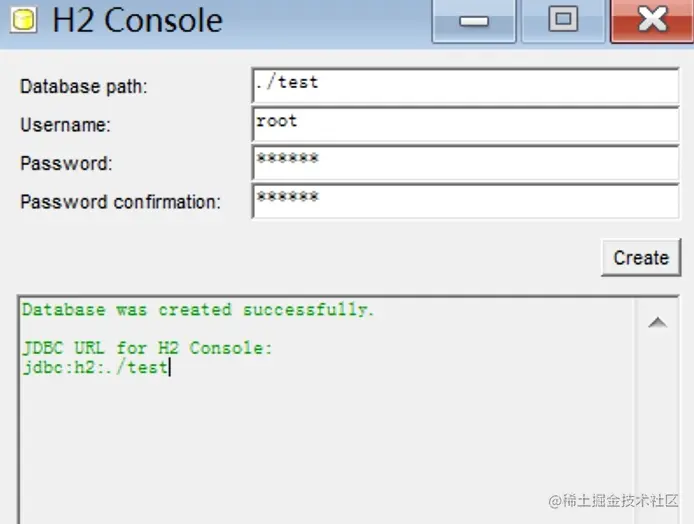
Task: Maximize the H2 Console window
Action: pyautogui.click(x=563, y=21)
